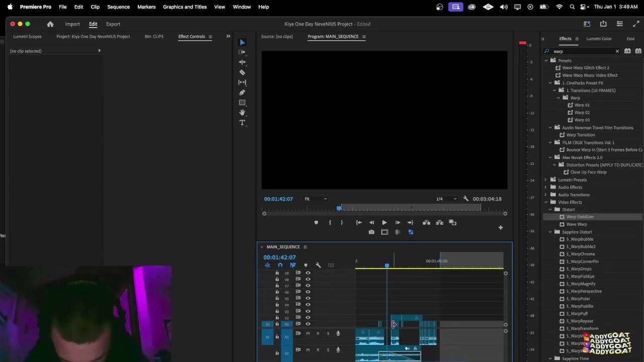Image resolution: width=644 pixels, height=362 pixels.
Task: Toggle V5 track output eye
Action: pyautogui.click(x=308, y=299)
